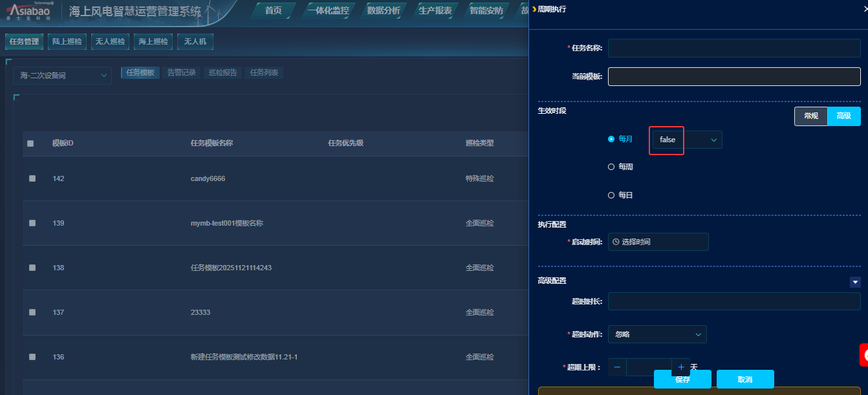Click the plus icon for 超期上限
This screenshot has width=868, height=395.
680,367
